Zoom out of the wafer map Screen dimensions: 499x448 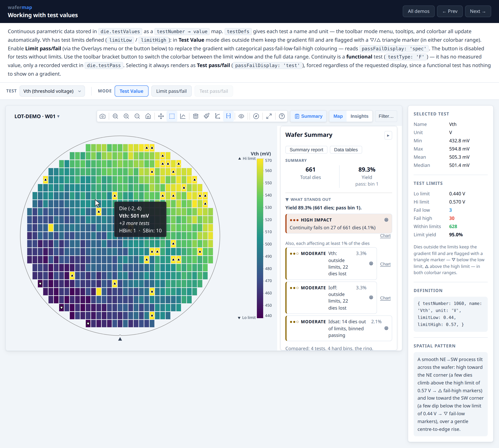click(137, 116)
